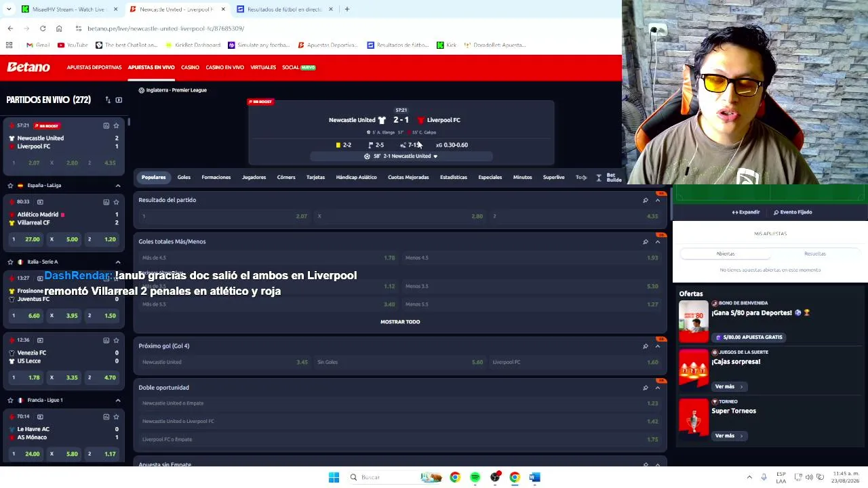Viewport: 868px width, 488px height.
Task: Claim the S/80.00 Apuesta Gratis offer
Action: (x=749, y=337)
